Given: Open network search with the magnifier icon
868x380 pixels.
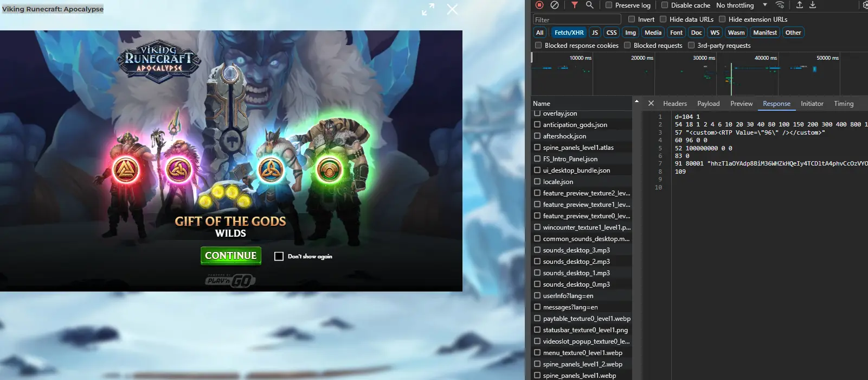Looking at the screenshot, I should [x=589, y=5].
